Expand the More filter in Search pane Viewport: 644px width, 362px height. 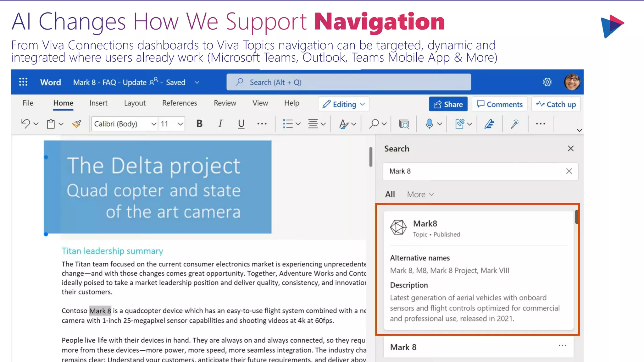click(x=420, y=195)
